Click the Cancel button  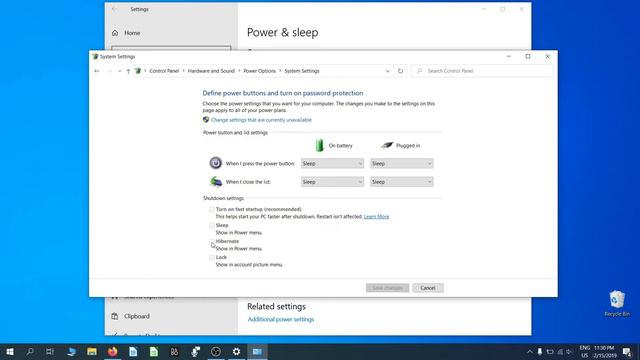point(428,288)
